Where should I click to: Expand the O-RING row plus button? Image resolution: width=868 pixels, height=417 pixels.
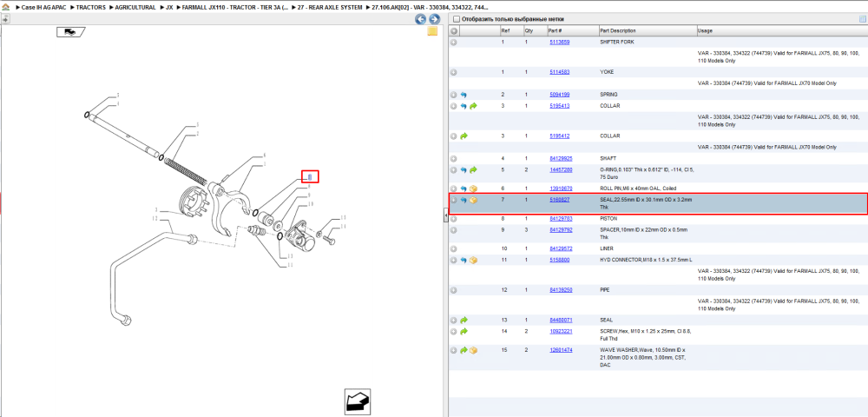(x=453, y=170)
